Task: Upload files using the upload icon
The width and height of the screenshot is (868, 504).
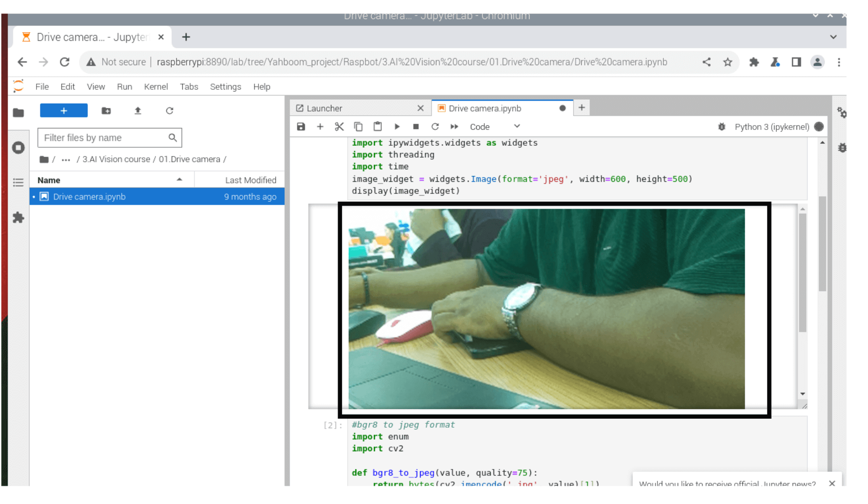Action: coord(138,110)
